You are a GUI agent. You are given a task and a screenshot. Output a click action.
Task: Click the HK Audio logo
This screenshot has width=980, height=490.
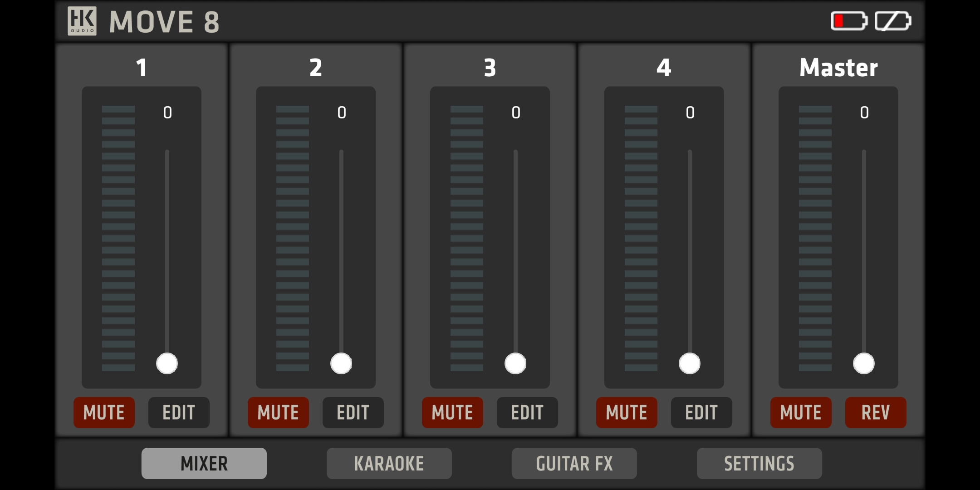82,21
